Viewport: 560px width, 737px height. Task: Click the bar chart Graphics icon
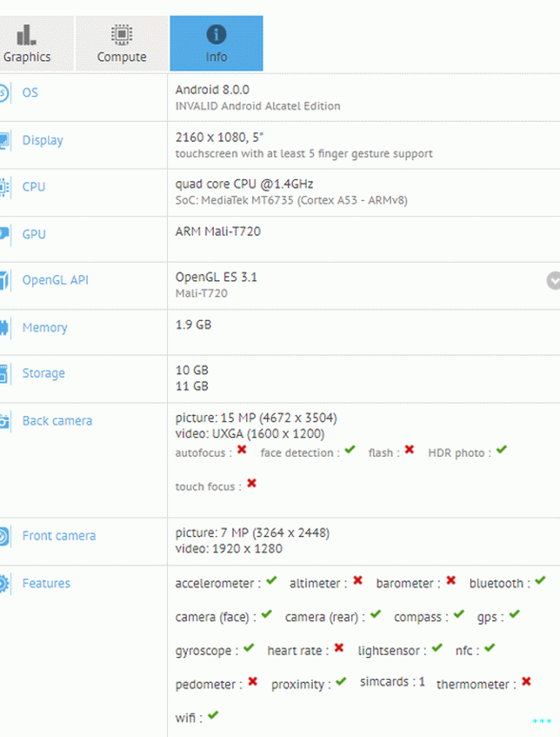[26, 35]
